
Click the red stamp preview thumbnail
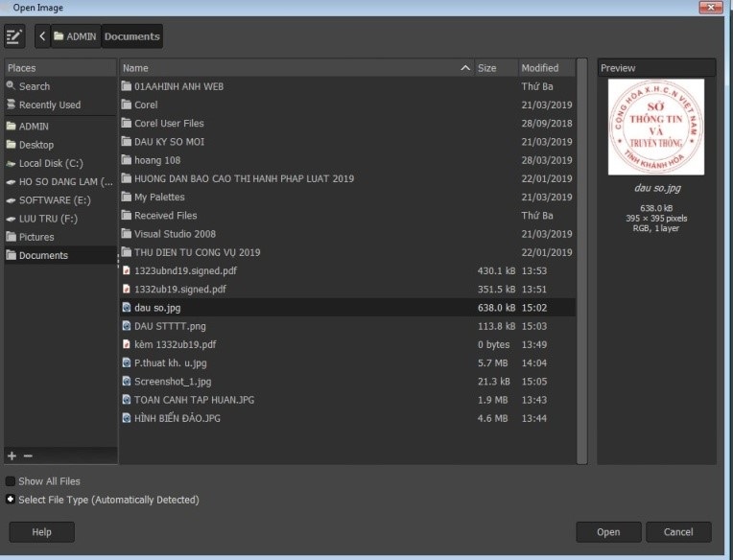coord(656,127)
